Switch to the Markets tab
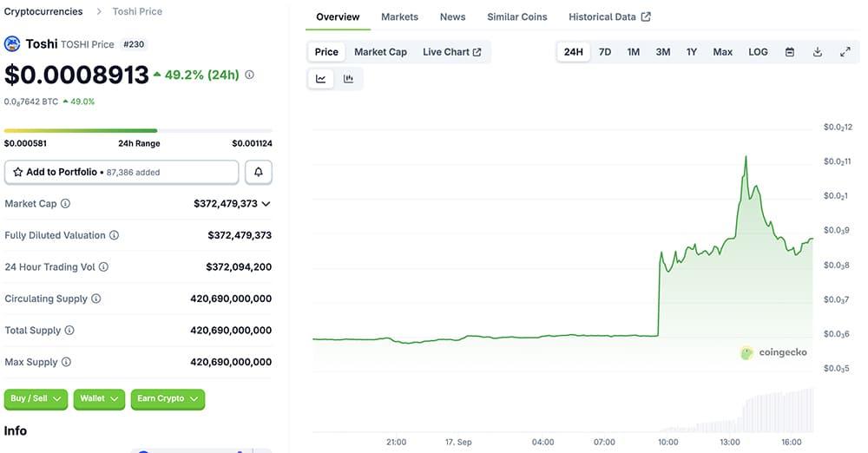 399,16
